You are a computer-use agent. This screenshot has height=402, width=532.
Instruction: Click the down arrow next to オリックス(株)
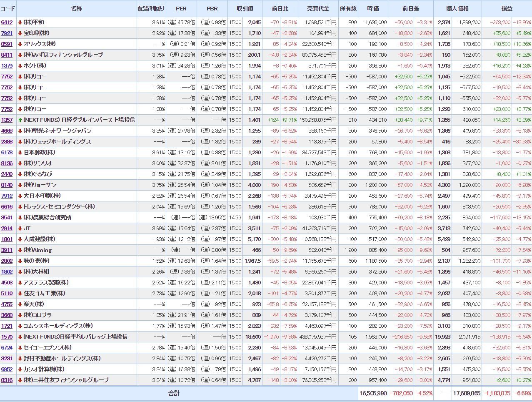20,44
